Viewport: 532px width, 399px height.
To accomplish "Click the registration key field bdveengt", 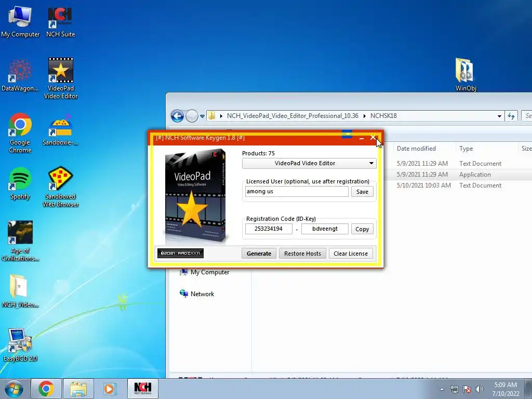I will 325,229.
